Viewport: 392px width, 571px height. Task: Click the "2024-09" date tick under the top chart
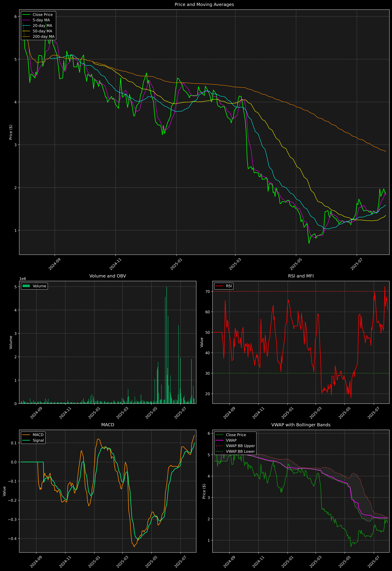click(55, 264)
